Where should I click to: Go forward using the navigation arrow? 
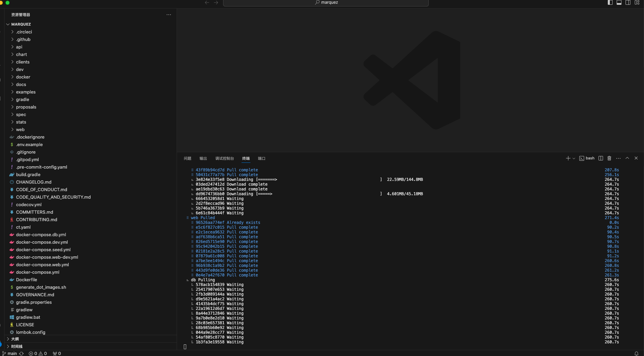[216, 2]
